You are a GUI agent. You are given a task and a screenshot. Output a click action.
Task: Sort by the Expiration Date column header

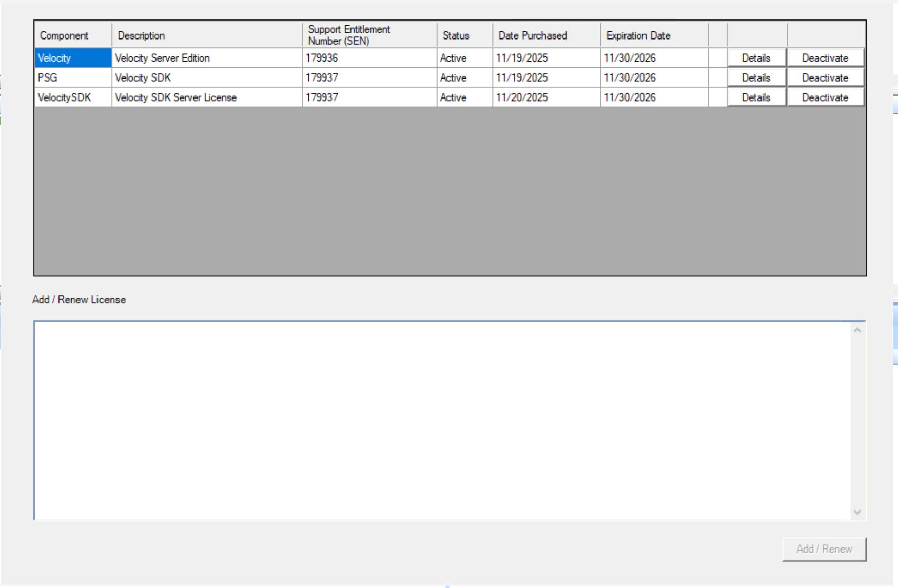(654, 35)
